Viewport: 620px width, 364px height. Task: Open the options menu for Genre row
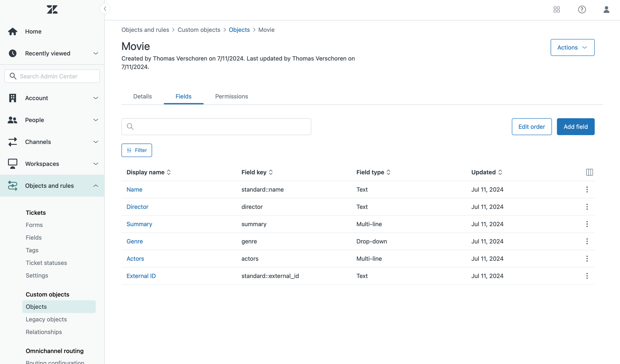[587, 241]
